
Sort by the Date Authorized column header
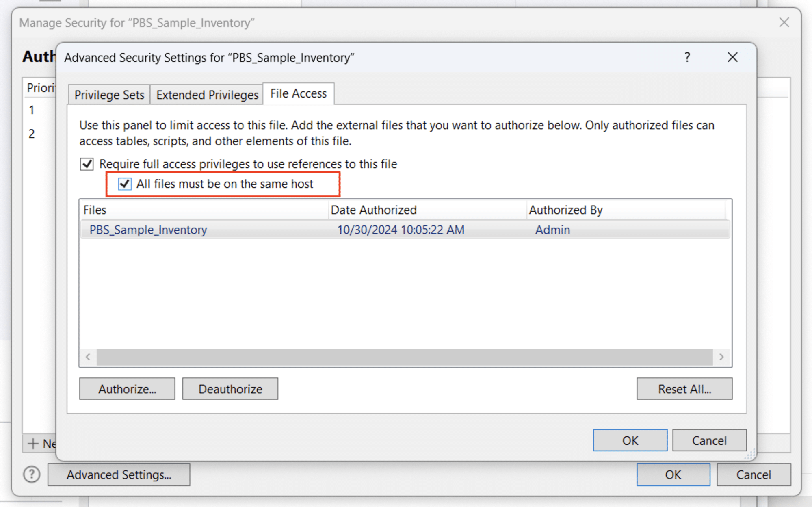tap(374, 210)
